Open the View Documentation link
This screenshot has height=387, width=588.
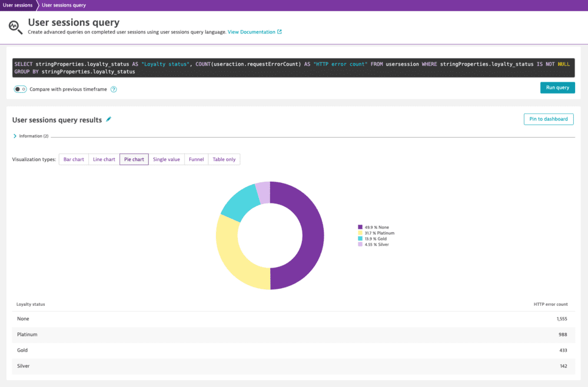(x=253, y=32)
